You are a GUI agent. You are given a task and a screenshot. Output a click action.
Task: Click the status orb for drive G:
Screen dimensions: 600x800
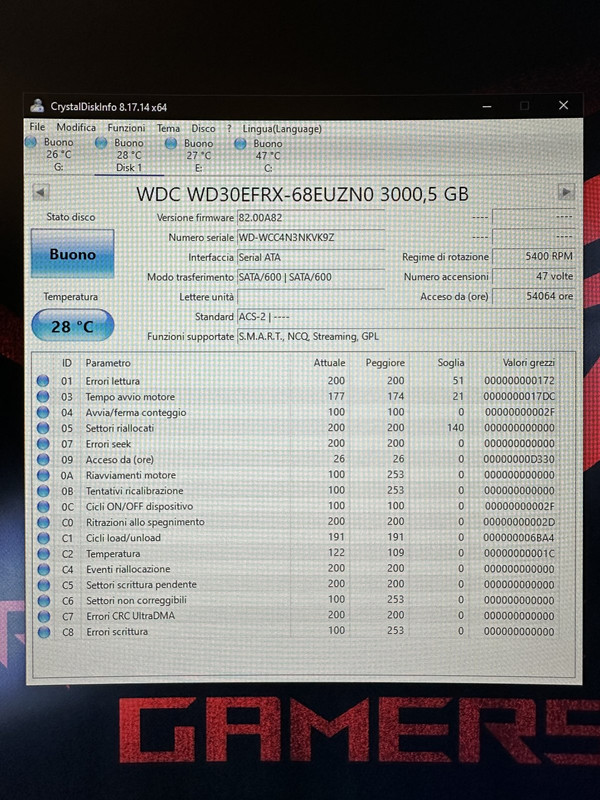[x=31, y=142]
